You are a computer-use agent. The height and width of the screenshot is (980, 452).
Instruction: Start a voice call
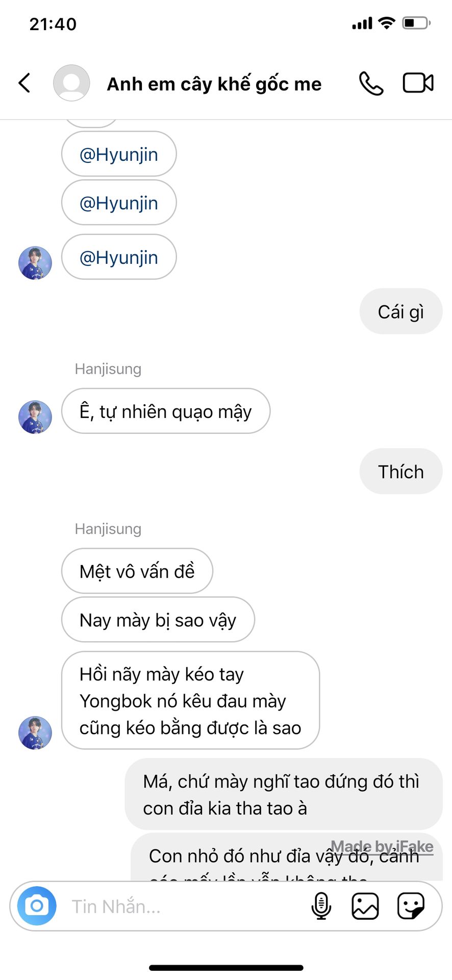point(371,83)
